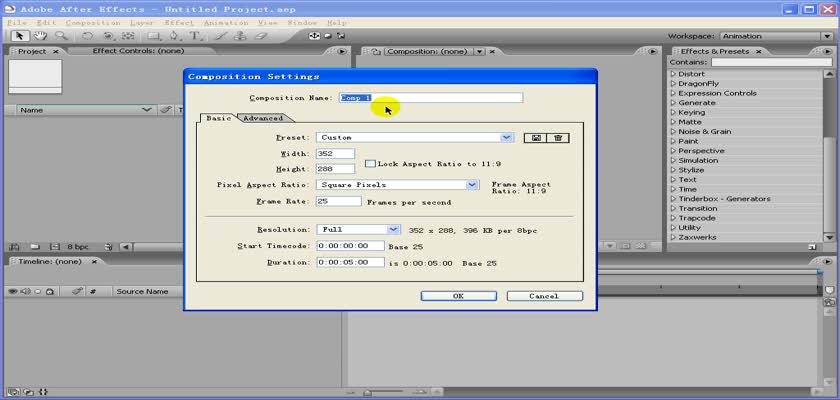Click the label tag icon in Timeline header
The width and height of the screenshot is (840, 400).
[77, 291]
